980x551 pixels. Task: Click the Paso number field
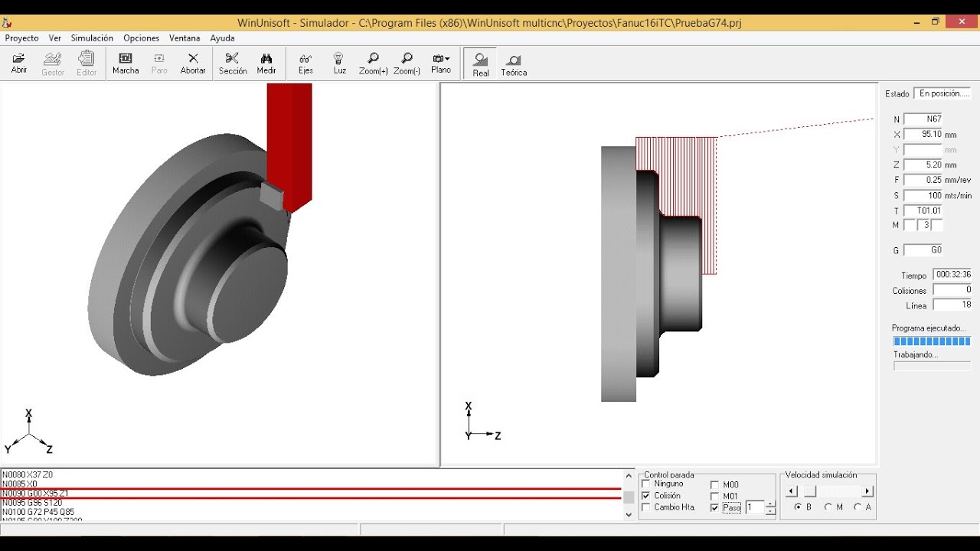click(755, 507)
